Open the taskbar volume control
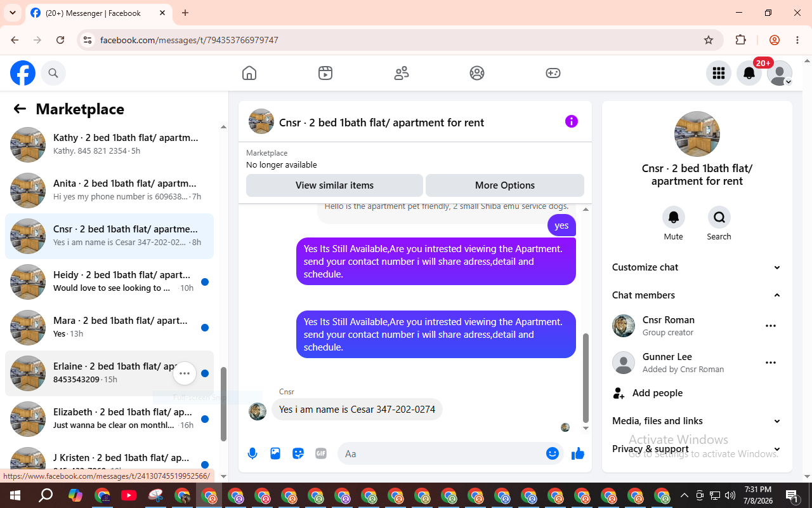 point(730,495)
